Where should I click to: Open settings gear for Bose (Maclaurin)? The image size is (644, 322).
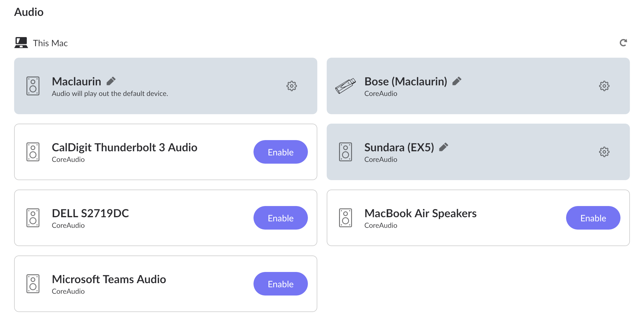point(604,86)
